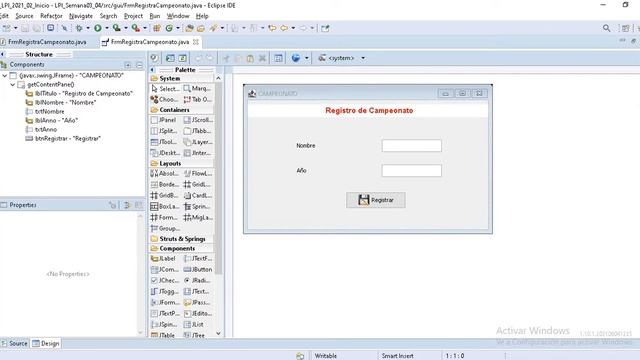The image size is (640, 360).
Task: Click the Registrar button on the form
Action: coord(376,200)
